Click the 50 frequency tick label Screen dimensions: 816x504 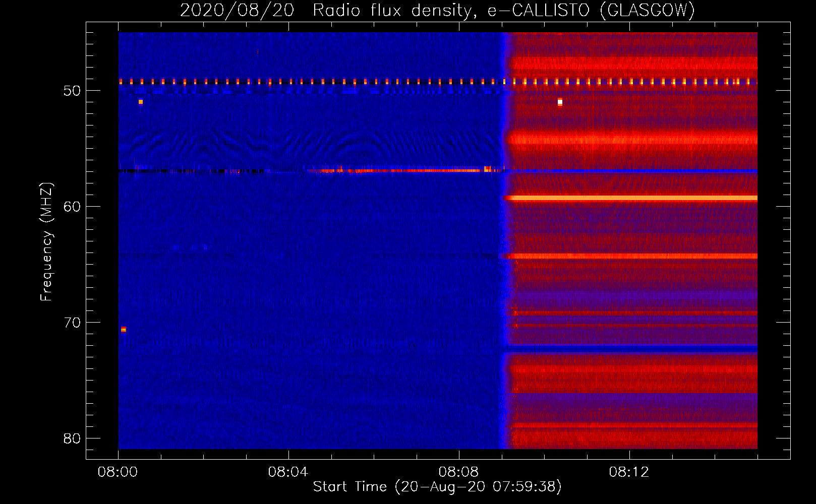[x=72, y=91]
